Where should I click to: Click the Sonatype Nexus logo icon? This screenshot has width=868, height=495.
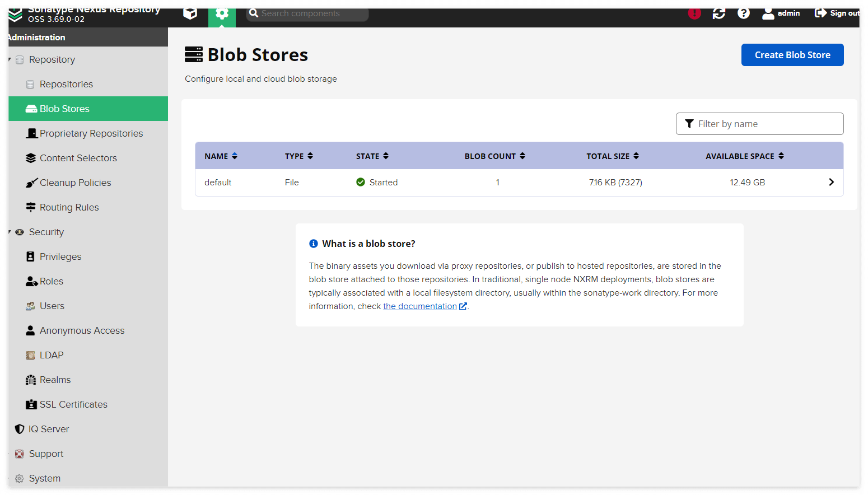click(x=15, y=15)
